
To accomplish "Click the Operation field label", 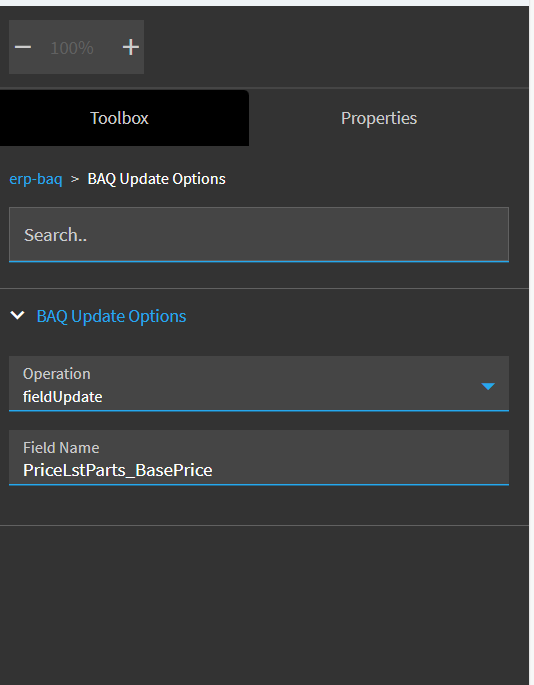I will [x=56, y=374].
